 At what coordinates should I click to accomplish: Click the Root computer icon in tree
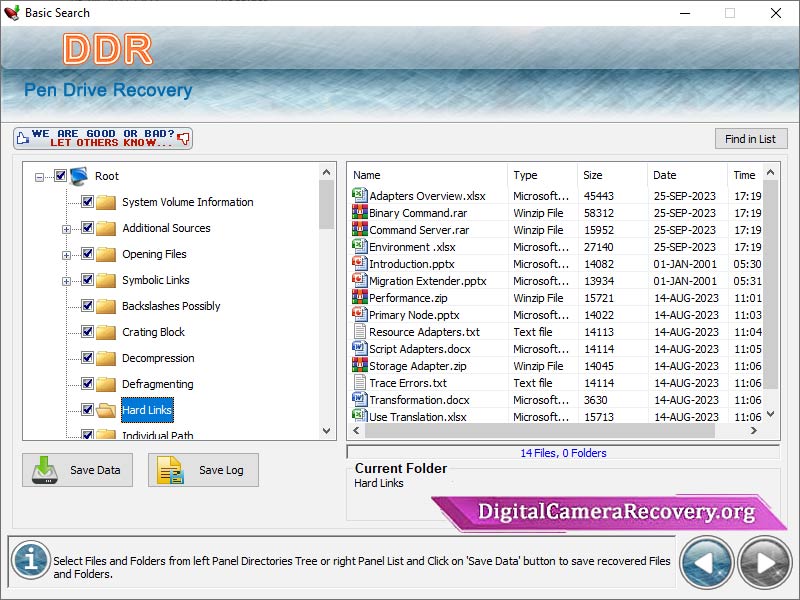79,176
